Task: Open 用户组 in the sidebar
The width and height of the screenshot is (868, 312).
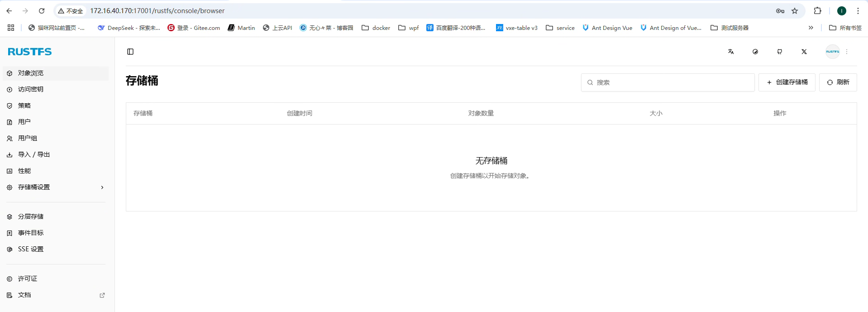Action: 56,138
